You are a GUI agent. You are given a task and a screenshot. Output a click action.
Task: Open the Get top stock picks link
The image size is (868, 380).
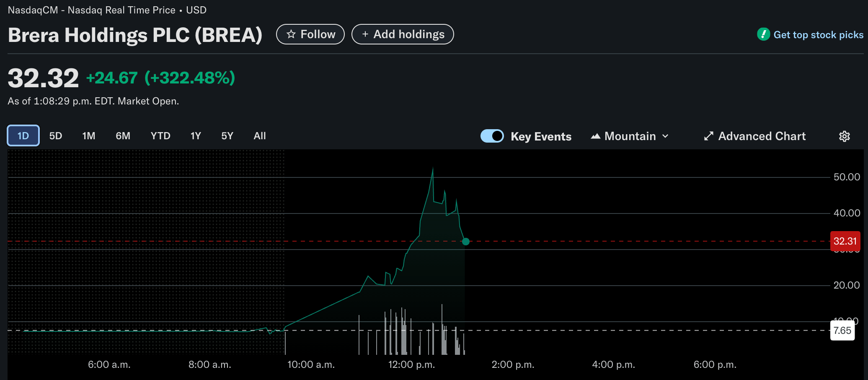818,35
